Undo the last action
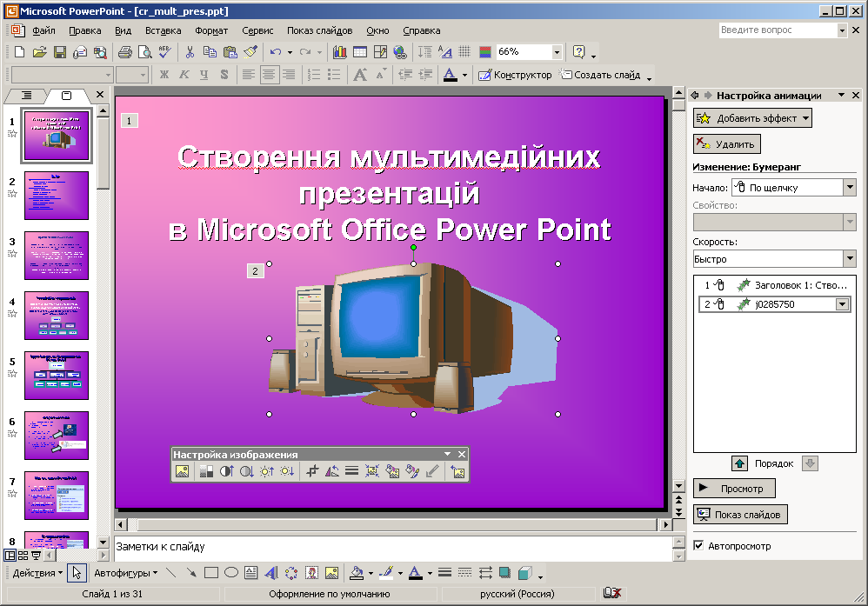Image resolution: width=868 pixels, height=606 pixels. click(x=276, y=52)
